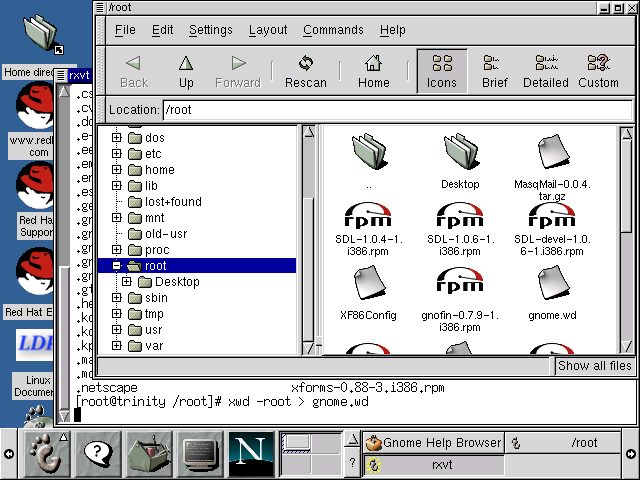Select the highlighted root tree item
The image size is (640, 480).
197,266
